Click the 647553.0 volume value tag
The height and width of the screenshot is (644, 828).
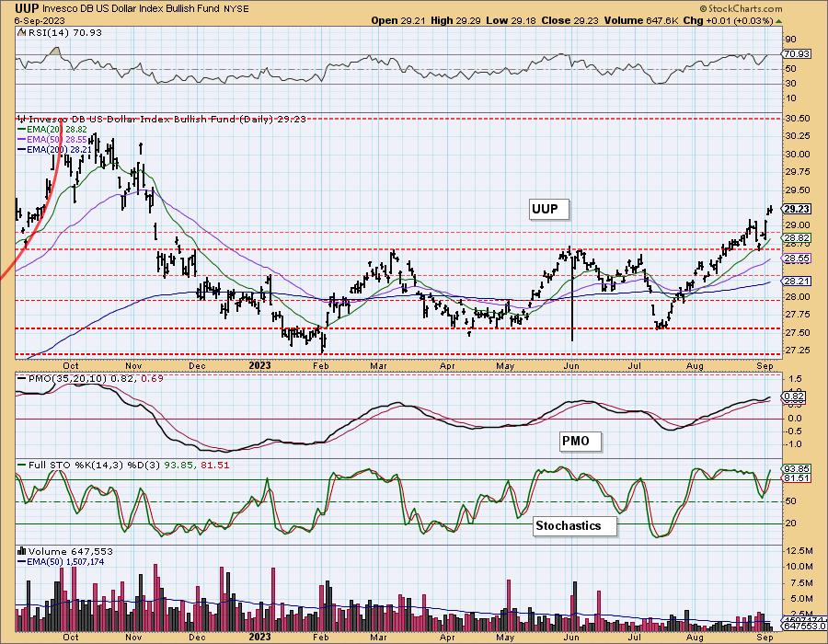point(804,626)
